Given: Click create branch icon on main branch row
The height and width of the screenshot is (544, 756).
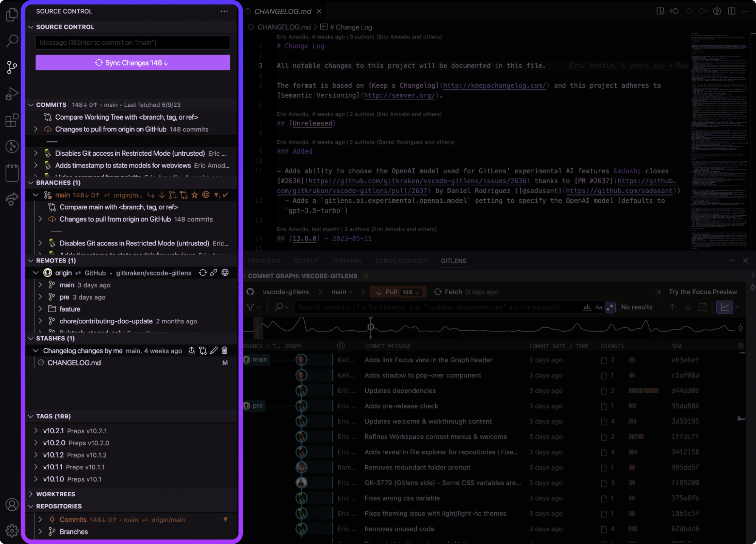Looking at the screenshot, I should pyautogui.click(x=172, y=195).
